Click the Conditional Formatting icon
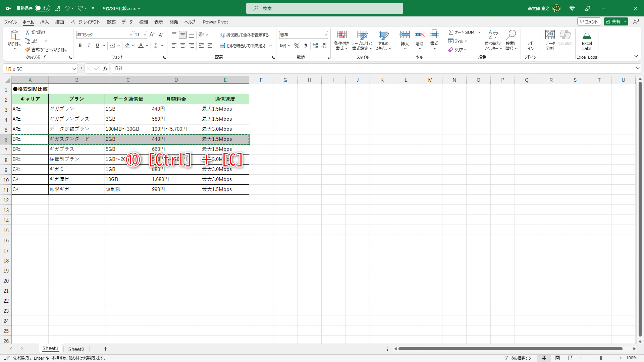This screenshot has height=362, width=644. 341,35
